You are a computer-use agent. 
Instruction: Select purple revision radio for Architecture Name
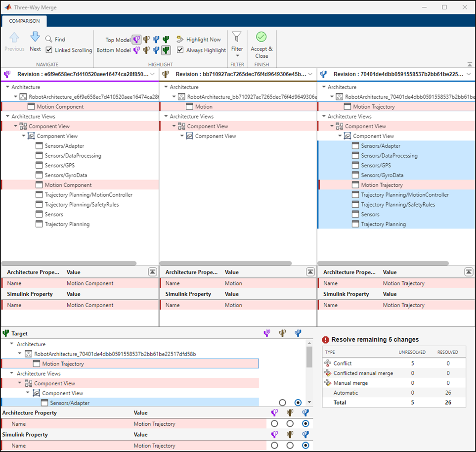pos(274,424)
